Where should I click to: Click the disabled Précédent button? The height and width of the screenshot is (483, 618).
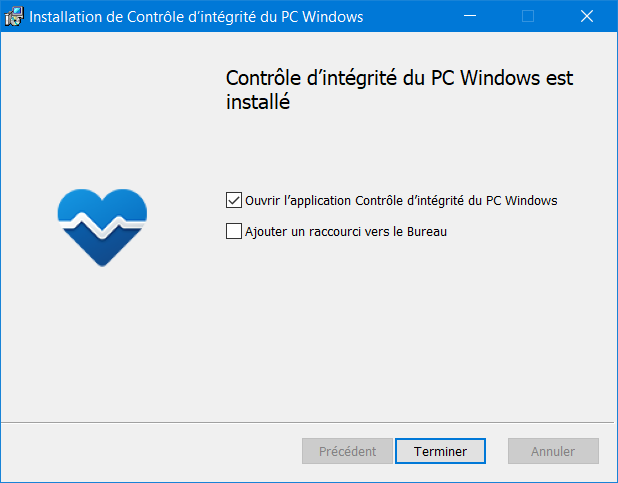tap(347, 451)
